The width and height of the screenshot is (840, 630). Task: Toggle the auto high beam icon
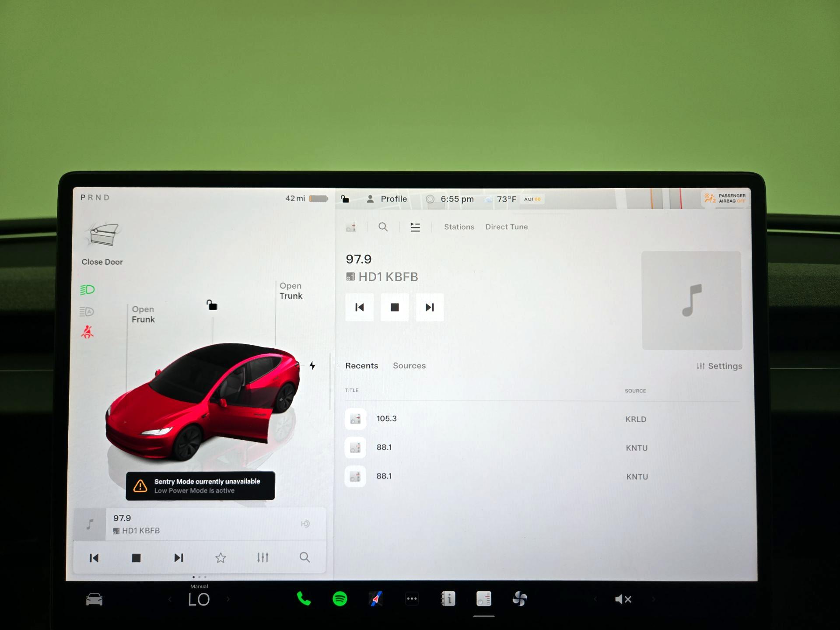(x=87, y=311)
